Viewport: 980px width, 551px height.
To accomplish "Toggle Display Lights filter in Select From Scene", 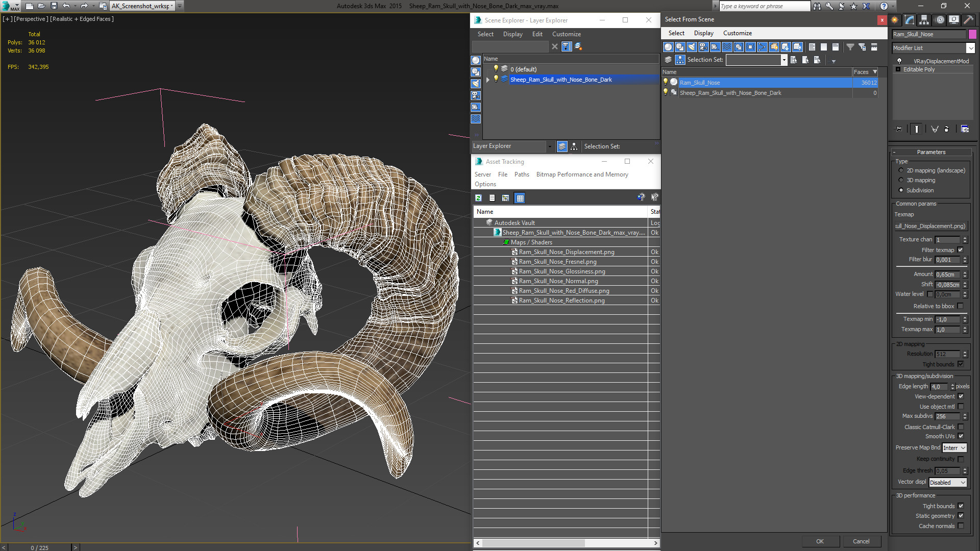I will [x=692, y=47].
